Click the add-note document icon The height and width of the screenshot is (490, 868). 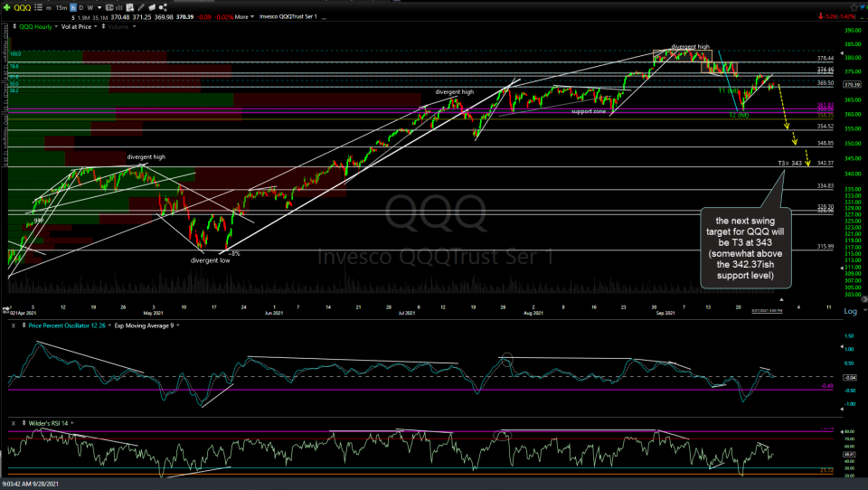[x=129, y=8]
